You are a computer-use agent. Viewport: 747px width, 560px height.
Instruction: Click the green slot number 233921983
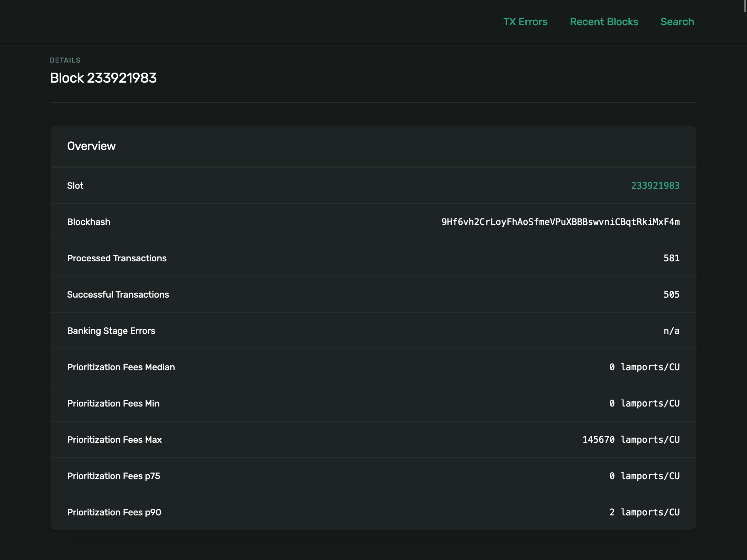pos(655,186)
